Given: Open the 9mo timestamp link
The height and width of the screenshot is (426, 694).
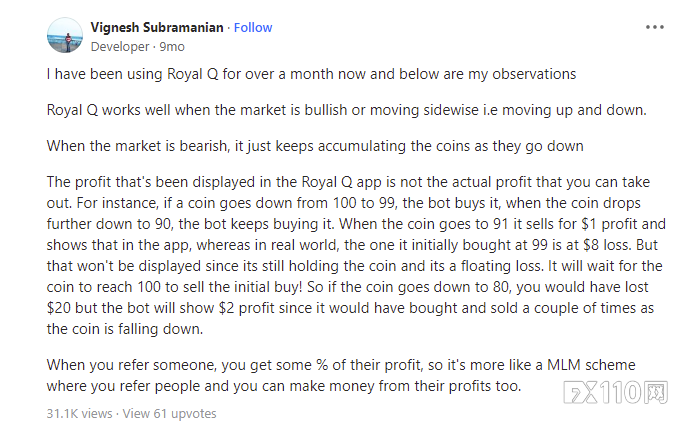Looking at the screenshot, I should pyautogui.click(x=172, y=46).
